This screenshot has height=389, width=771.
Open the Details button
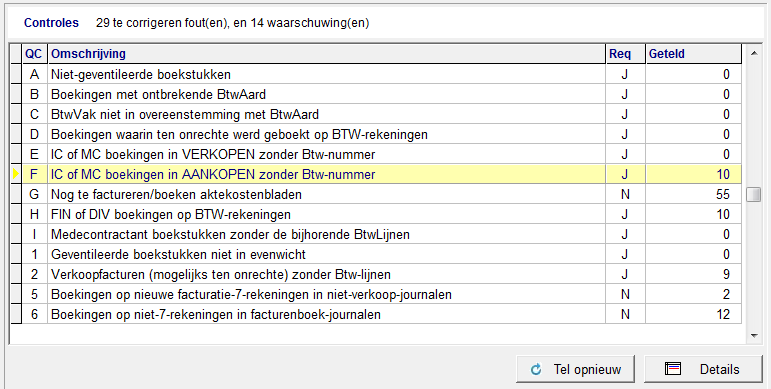pos(703,369)
